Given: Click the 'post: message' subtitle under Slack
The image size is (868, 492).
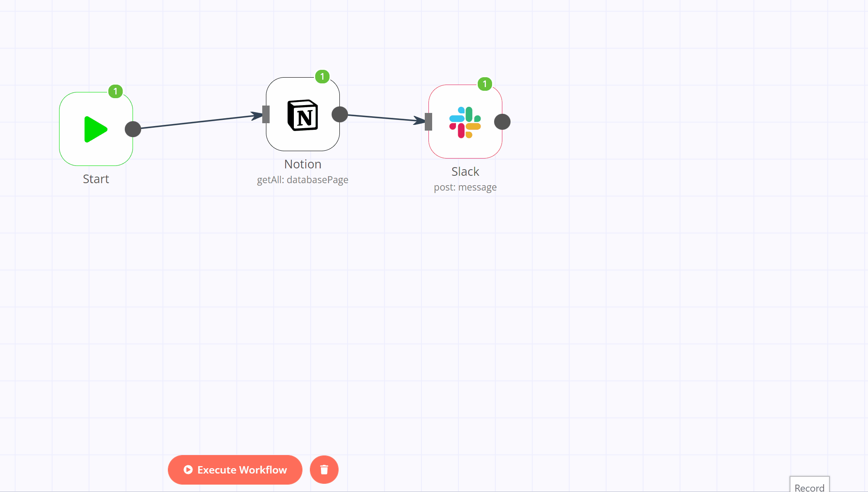Looking at the screenshot, I should pos(465,187).
